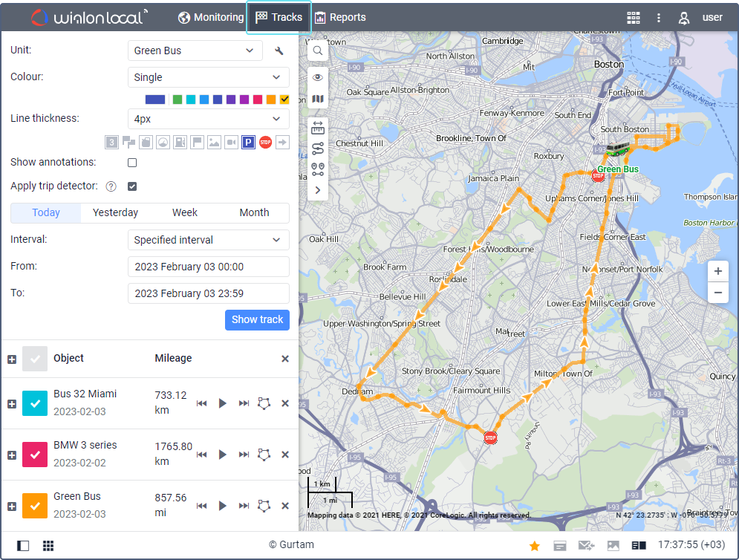The width and height of the screenshot is (739, 560).
Task: Untick the BMW 3 series track checkbox
Action: coord(35,455)
